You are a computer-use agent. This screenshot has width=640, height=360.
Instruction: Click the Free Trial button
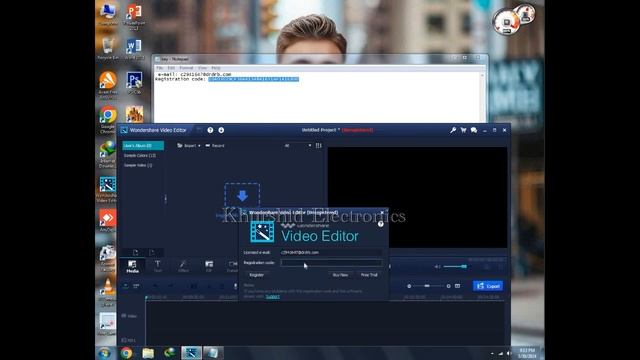tap(369, 275)
